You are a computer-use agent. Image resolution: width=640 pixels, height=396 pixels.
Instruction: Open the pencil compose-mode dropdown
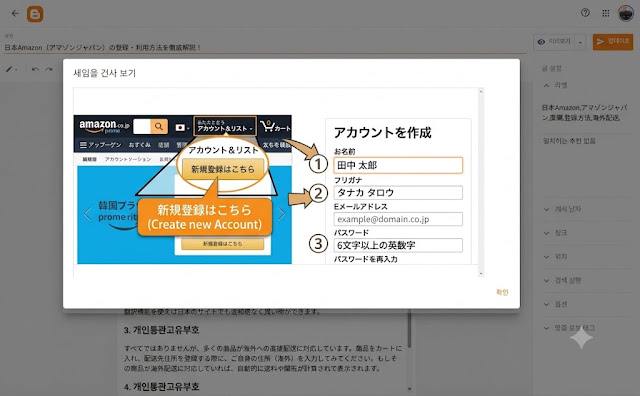coord(11,69)
